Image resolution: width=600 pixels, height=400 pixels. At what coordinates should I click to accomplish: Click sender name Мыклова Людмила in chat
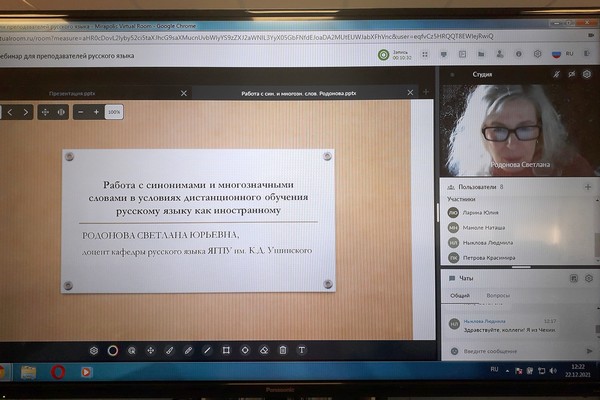coord(484,322)
